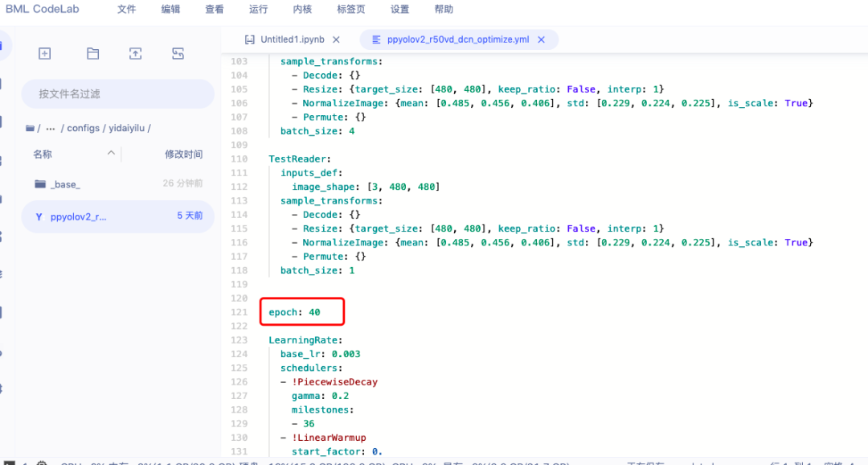Close the Untitled1.ipynb tab
868x465 pixels.
point(336,40)
